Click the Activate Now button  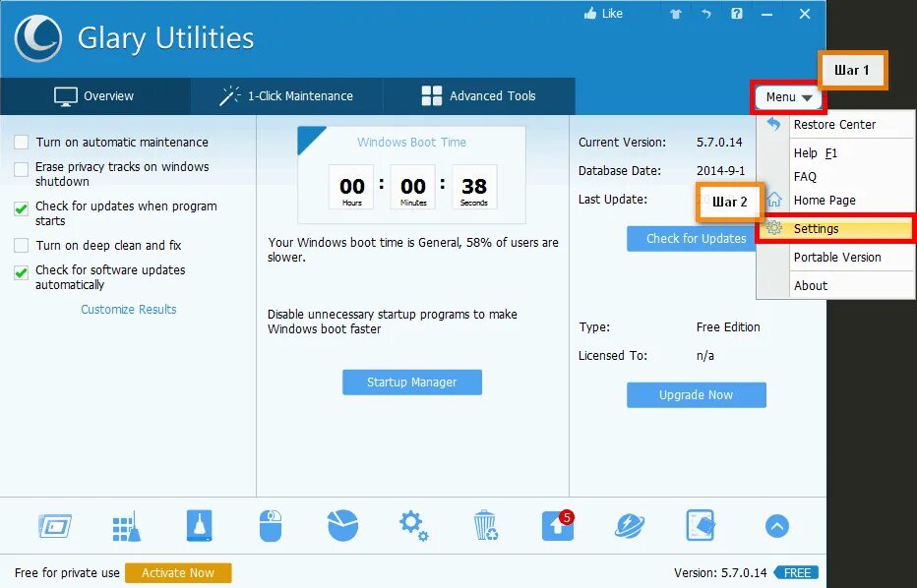point(178,573)
